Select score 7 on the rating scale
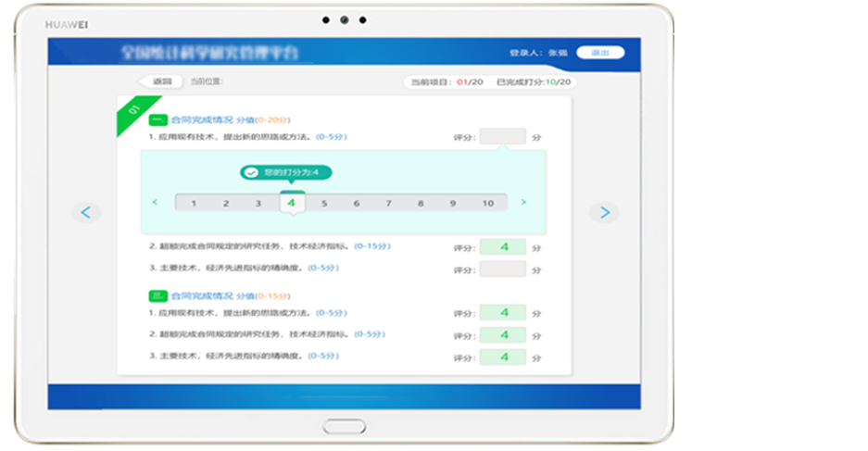 point(388,203)
